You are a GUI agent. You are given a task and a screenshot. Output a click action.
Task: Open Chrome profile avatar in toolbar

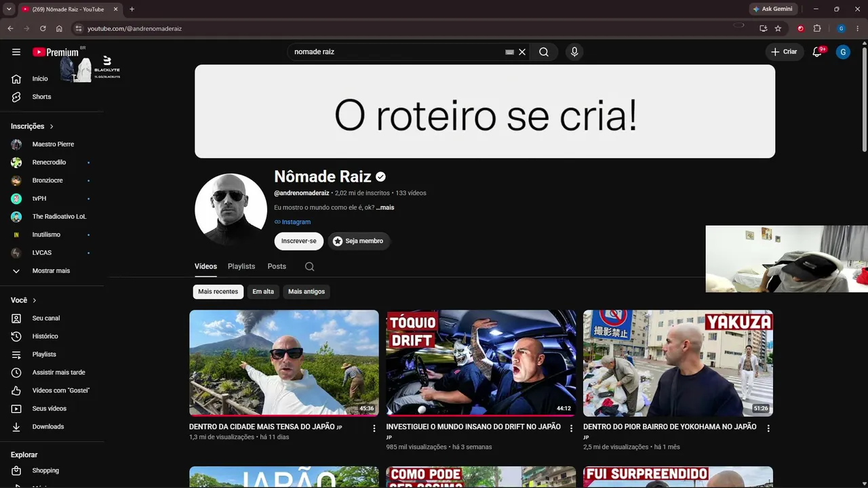tap(842, 28)
